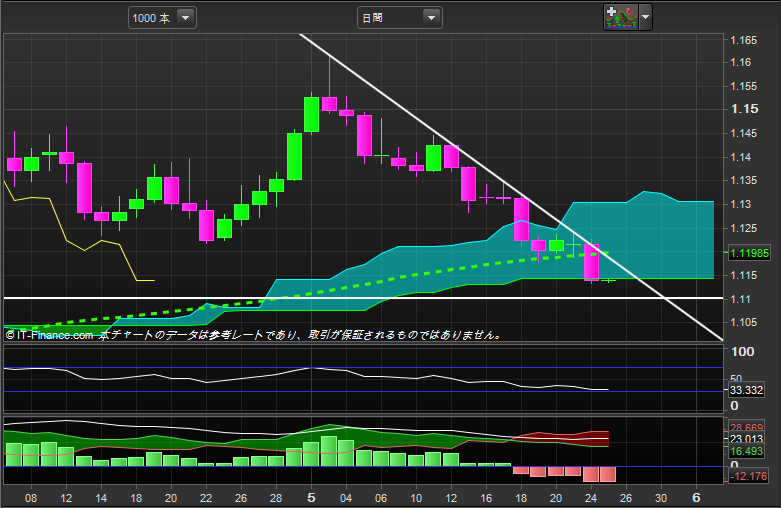Click the date label 08 on time axis
This screenshot has width=781, height=508.
[31, 498]
